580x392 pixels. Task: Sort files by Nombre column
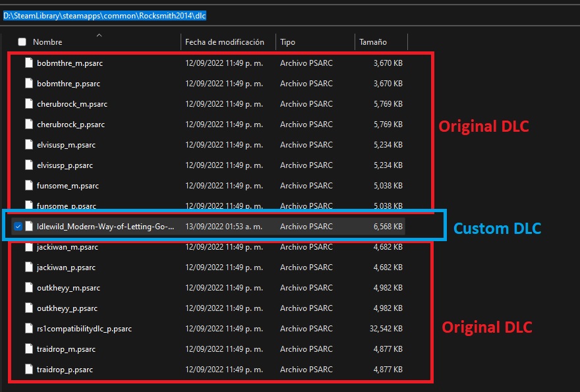pos(47,42)
